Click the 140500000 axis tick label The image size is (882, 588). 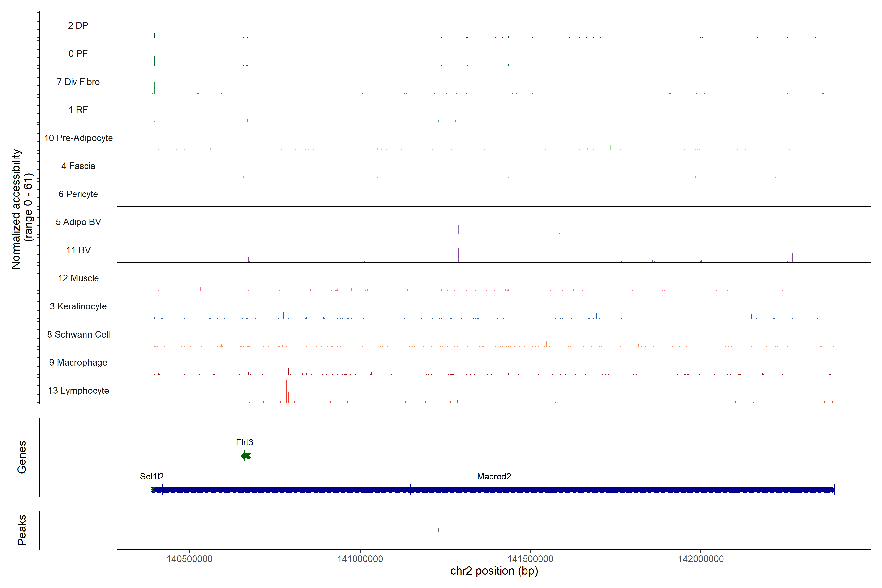(189, 559)
